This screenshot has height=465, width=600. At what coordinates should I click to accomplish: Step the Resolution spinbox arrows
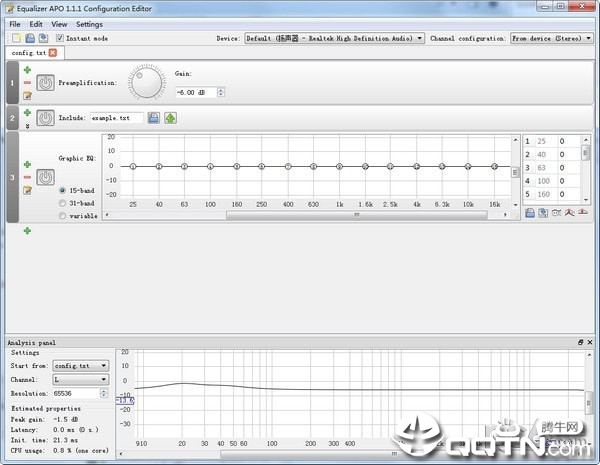coord(104,393)
